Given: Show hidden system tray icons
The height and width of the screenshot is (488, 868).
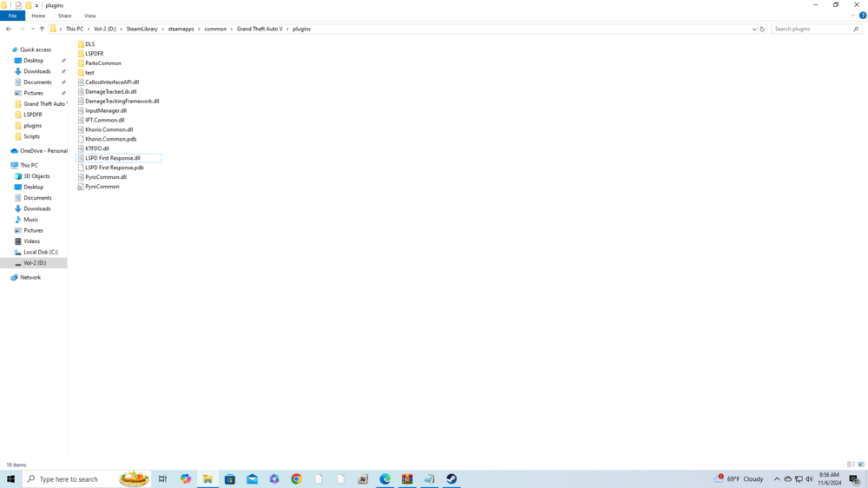Looking at the screenshot, I should [x=777, y=479].
